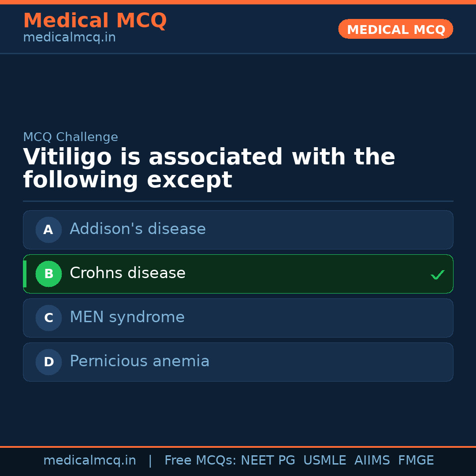Click FMGE in the footer

point(416,461)
